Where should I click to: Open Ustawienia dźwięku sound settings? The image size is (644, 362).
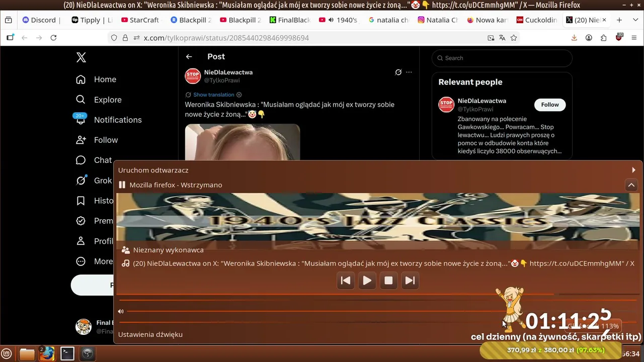pyautogui.click(x=150, y=334)
